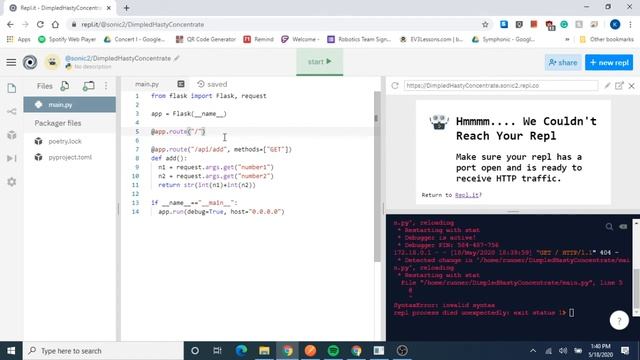Expand the hidden bookmarks chevron
This screenshot has width=640, height=360.
(x=567, y=39)
